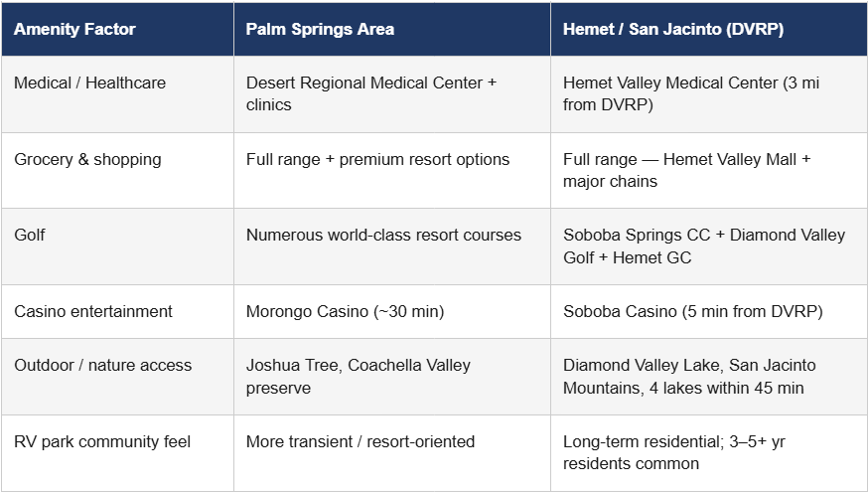Click the RV park community feel label
Screen dimensions: 868x494
point(102,441)
